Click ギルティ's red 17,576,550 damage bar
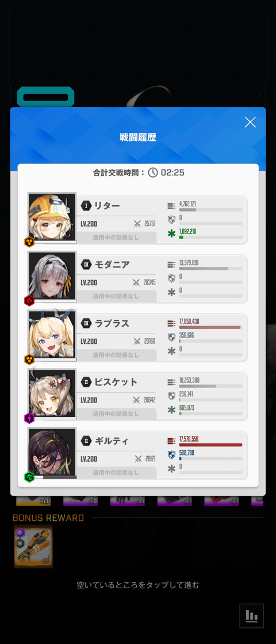 click(210, 444)
